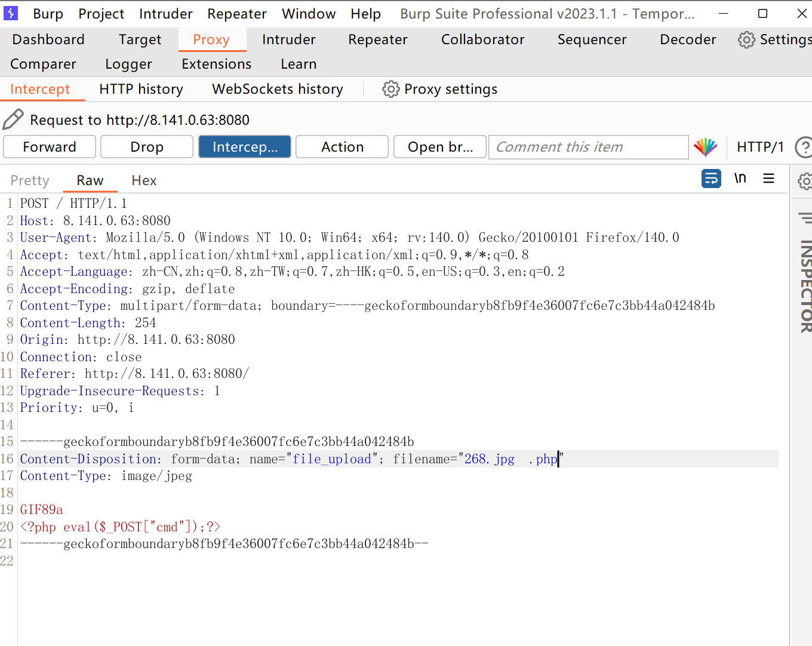Click the POST / HTTP/1.1 request line
Viewport: 812px width, 646px height.
click(73, 204)
